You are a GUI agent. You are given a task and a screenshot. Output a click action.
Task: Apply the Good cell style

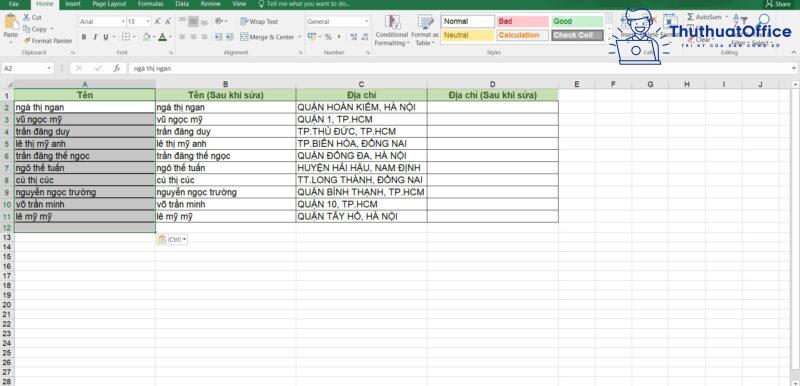[577, 21]
